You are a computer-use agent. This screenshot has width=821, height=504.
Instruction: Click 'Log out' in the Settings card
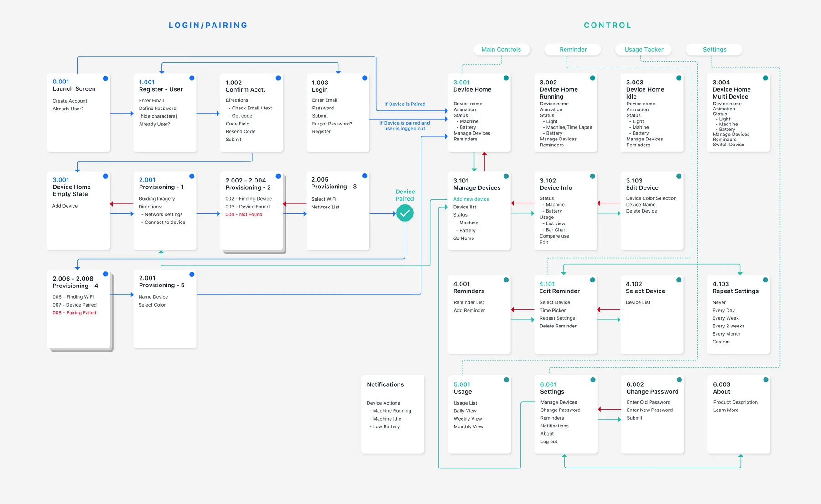[549, 442]
